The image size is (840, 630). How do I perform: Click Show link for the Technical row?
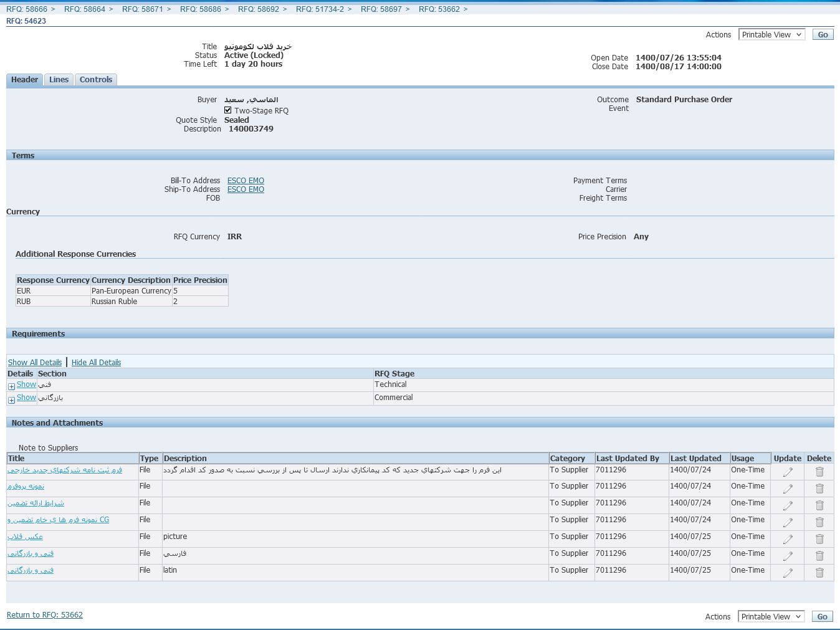point(26,384)
